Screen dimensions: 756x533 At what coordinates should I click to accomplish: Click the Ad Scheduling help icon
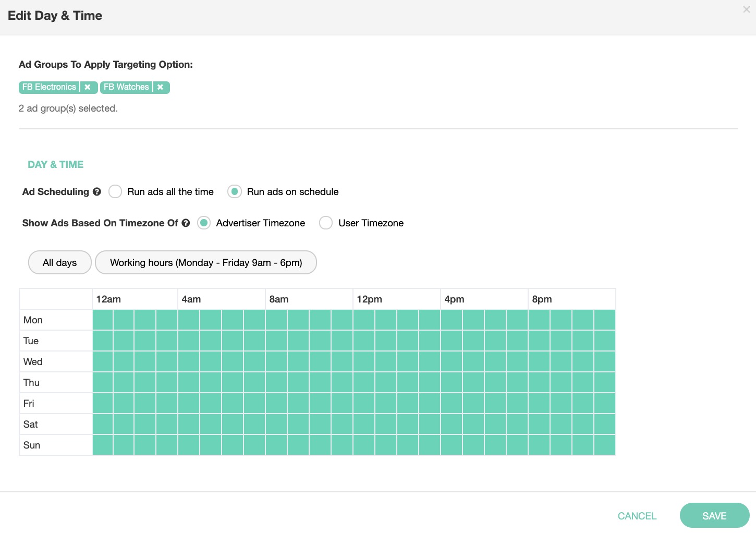point(97,192)
